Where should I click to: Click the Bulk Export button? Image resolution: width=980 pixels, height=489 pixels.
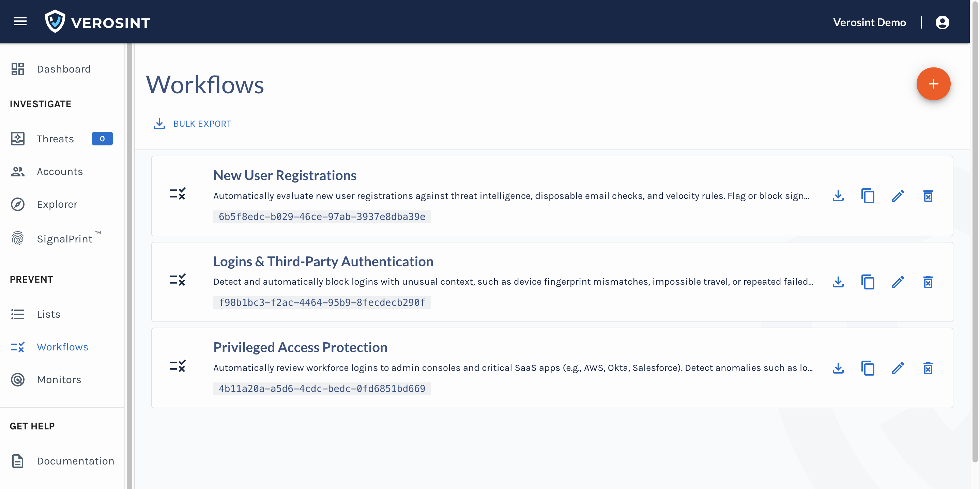pos(193,124)
